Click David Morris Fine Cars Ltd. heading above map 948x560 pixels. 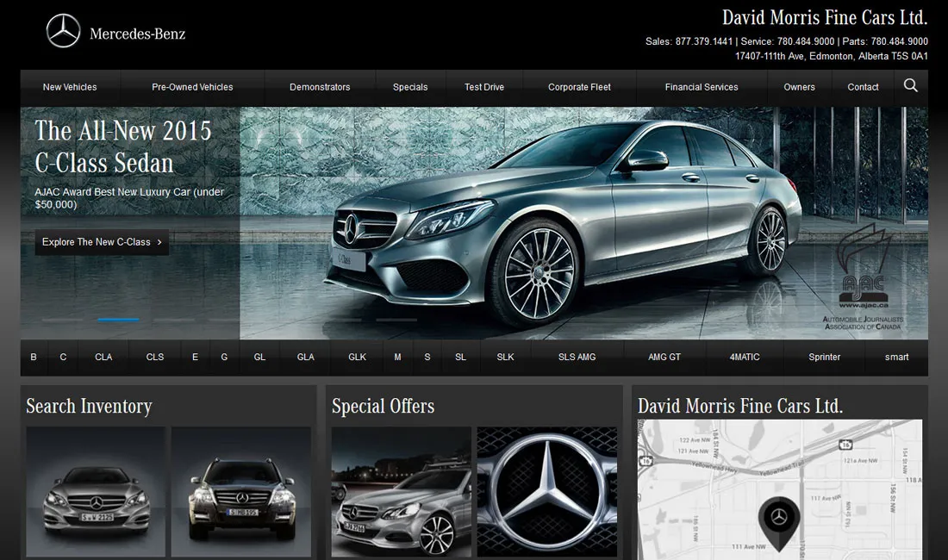pos(740,406)
